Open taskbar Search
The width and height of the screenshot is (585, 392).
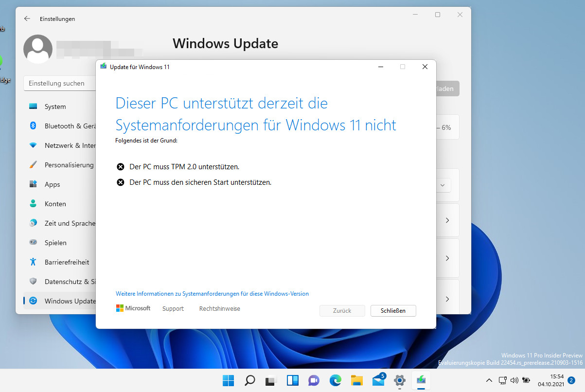(x=249, y=380)
